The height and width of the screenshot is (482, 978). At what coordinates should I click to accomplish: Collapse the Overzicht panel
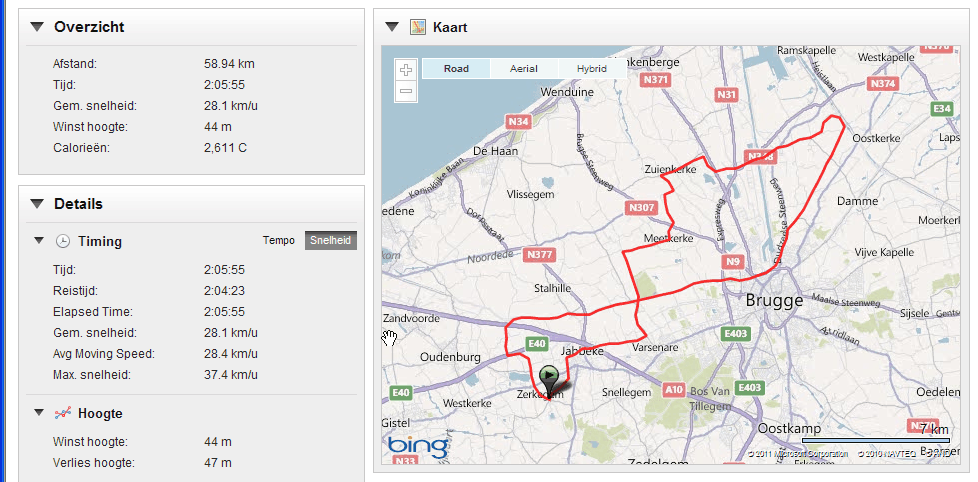(x=37, y=27)
